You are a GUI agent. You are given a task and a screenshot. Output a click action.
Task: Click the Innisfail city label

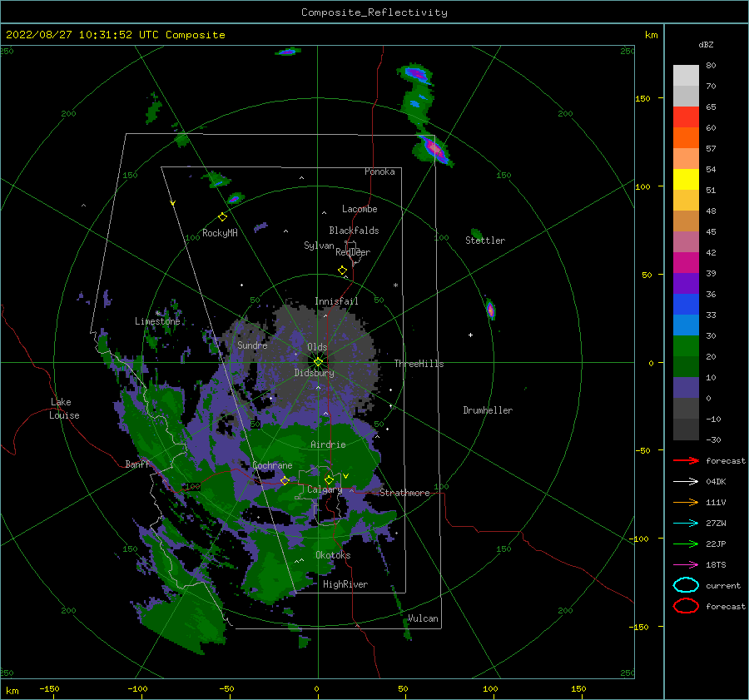[x=336, y=301]
